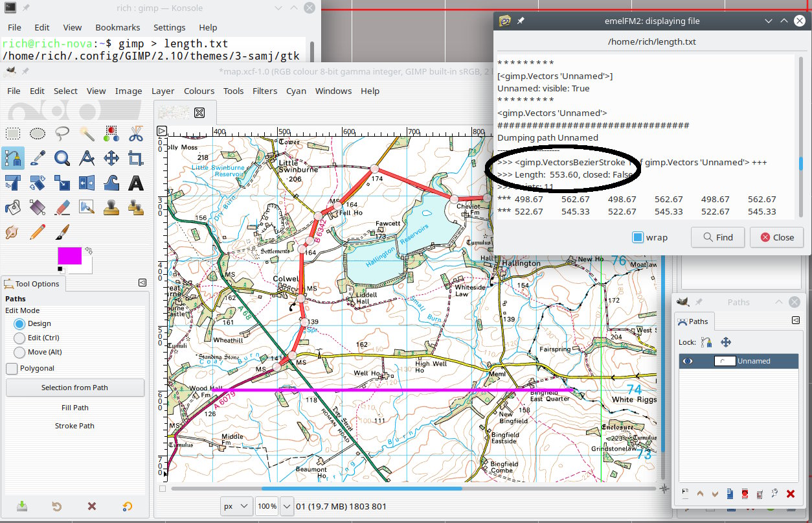
Task: Expand the zoom percentage dropdown arrow
Action: [286, 506]
